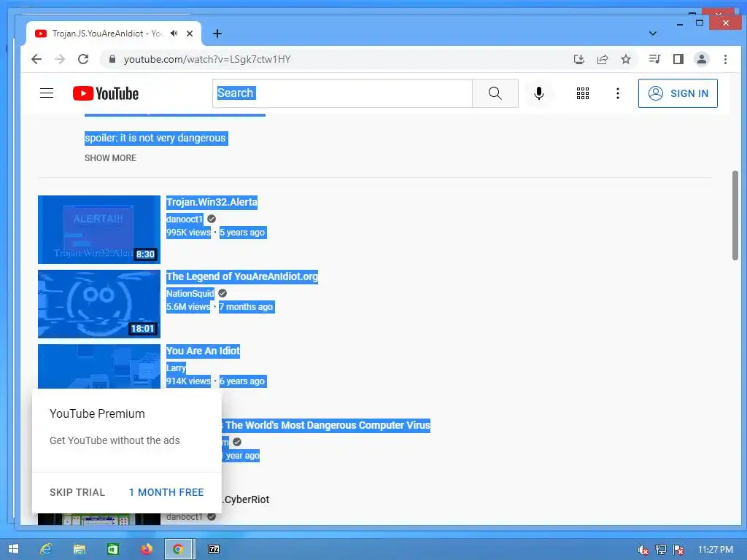Click the 11:27 PM taskbar clock
Image resolution: width=747 pixels, height=560 pixels.
(x=716, y=550)
